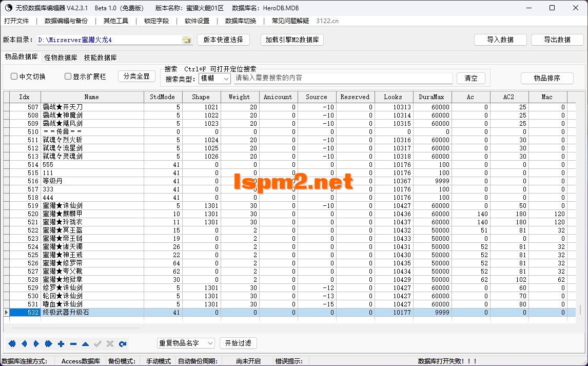The height and width of the screenshot is (366, 588).
Task: Click the 清空 button
Action: 471,79
